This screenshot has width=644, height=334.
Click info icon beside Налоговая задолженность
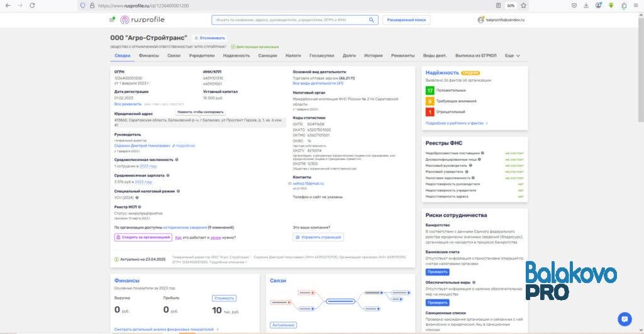(x=473, y=178)
